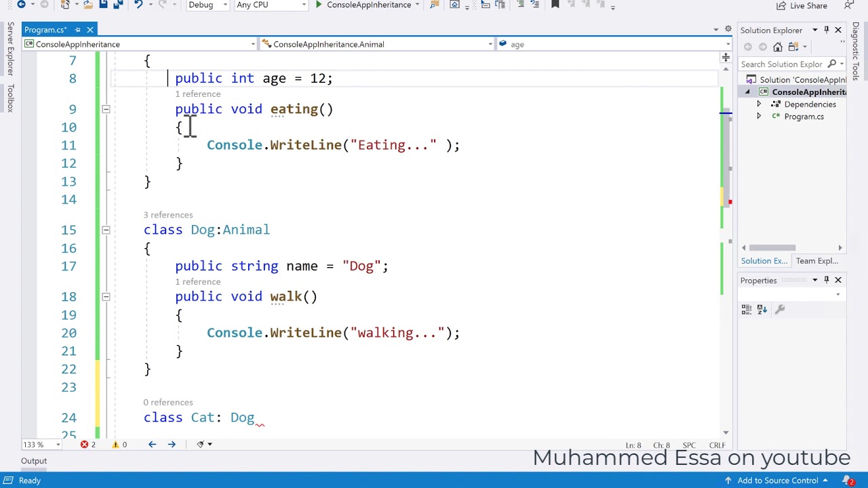868x488 pixels.
Task: Click Add to Source Control
Action: pos(778,481)
